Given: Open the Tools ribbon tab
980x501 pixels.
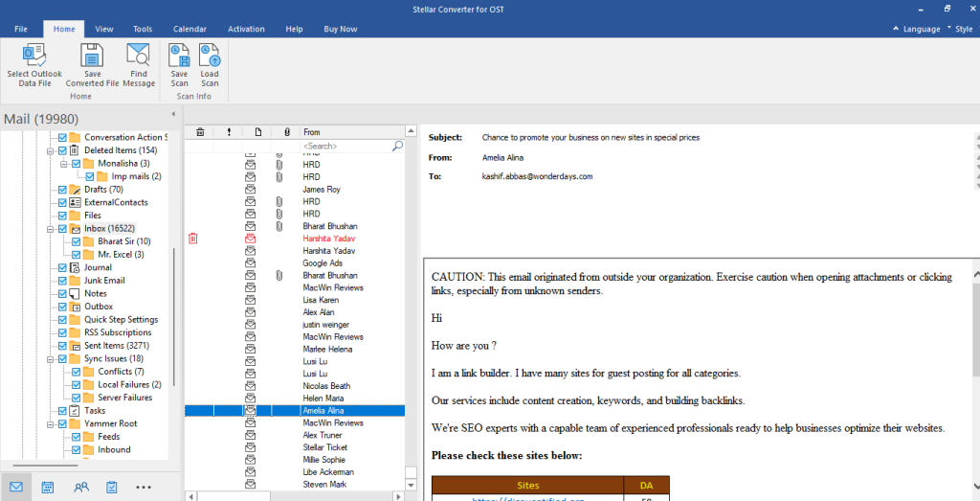Looking at the screenshot, I should point(143,29).
